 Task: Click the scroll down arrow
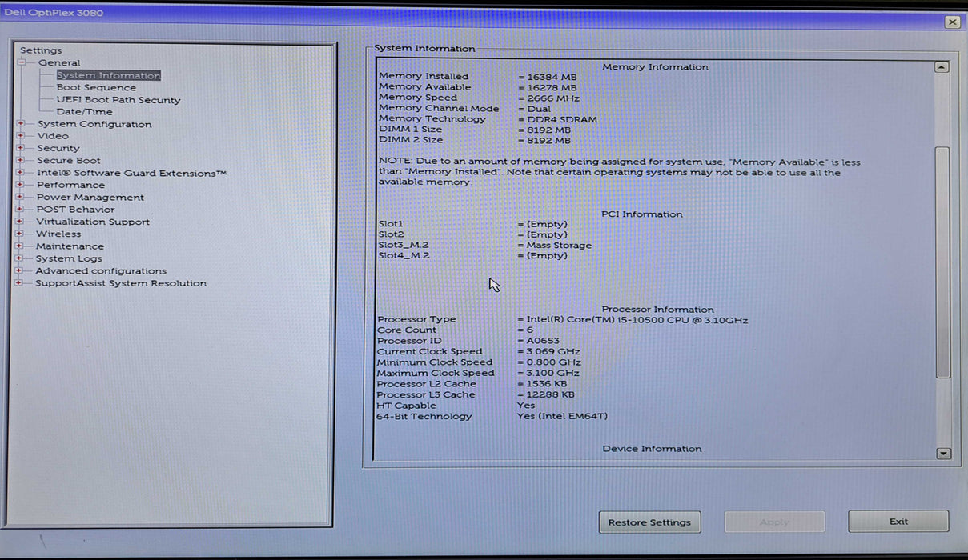click(943, 454)
